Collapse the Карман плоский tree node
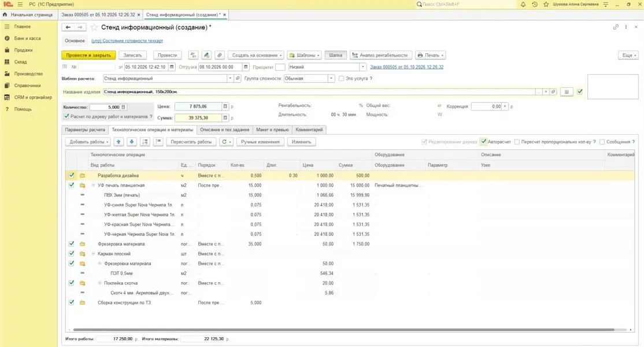 coord(93,254)
